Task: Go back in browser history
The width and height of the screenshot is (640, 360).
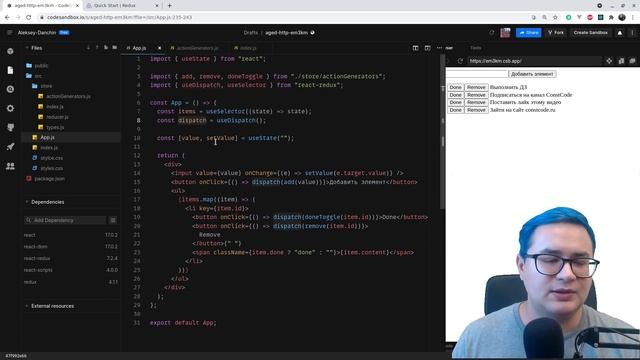Action: (x=7, y=17)
